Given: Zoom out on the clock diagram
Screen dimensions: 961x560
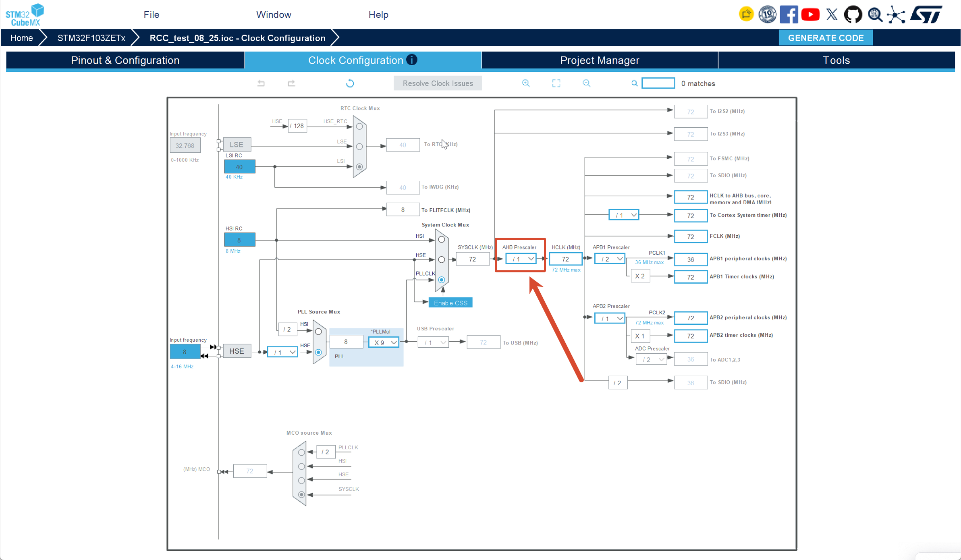Looking at the screenshot, I should pyautogui.click(x=586, y=83).
